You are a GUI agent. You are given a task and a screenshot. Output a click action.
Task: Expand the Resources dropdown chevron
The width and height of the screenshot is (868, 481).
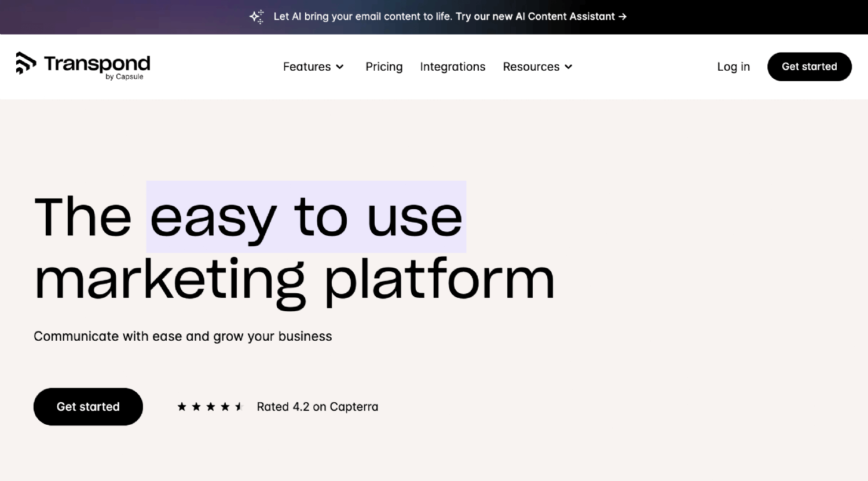pos(569,67)
